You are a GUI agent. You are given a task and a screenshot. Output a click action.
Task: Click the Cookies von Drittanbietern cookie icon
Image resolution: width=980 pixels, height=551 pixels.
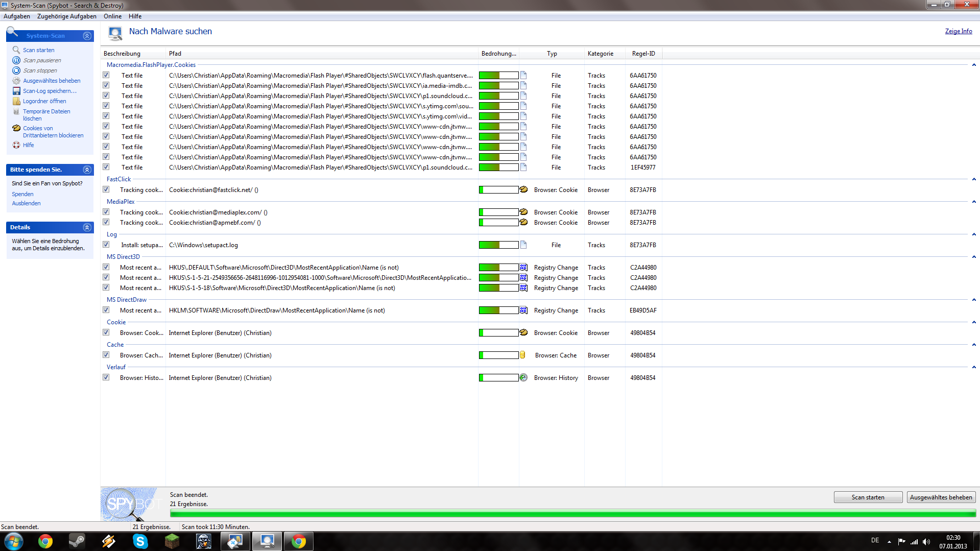coord(16,128)
